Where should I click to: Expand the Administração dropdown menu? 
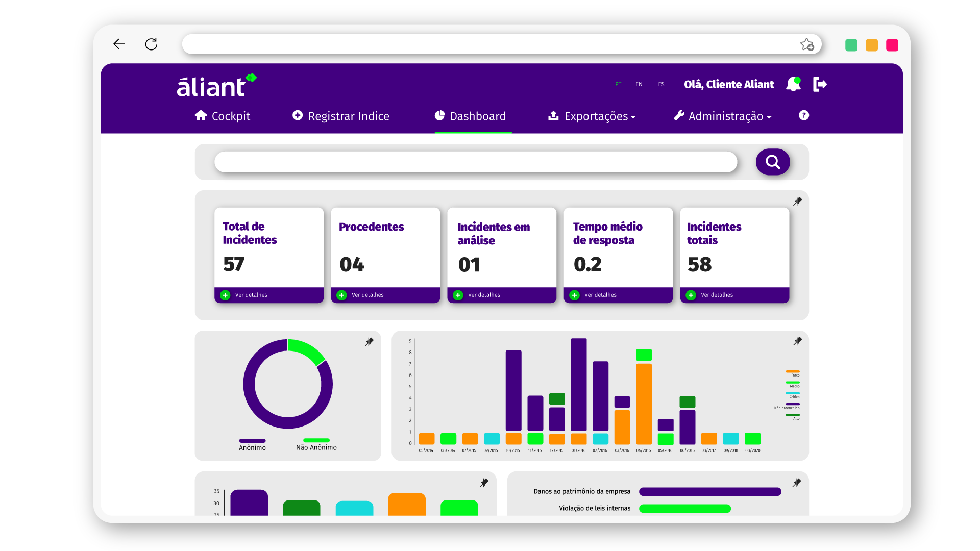[723, 116]
